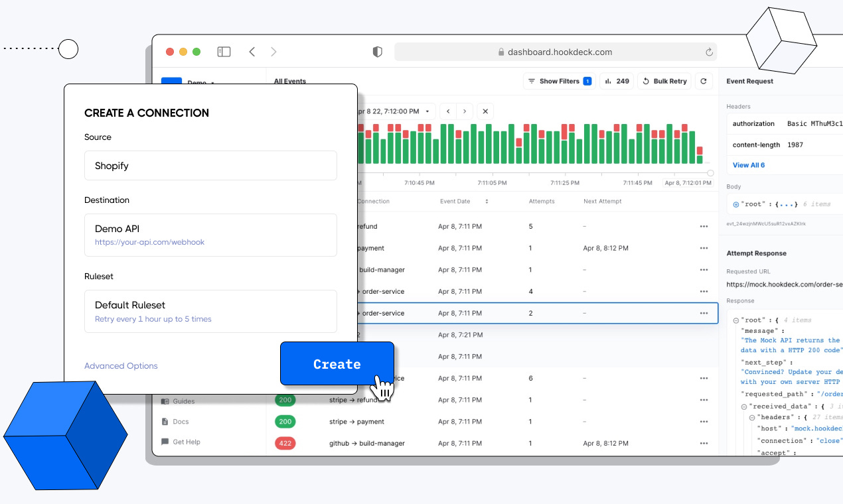Image resolution: width=843 pixels, height=504 pixels.
Task: Click the Get Help chat icon
Action: [165, 442]
